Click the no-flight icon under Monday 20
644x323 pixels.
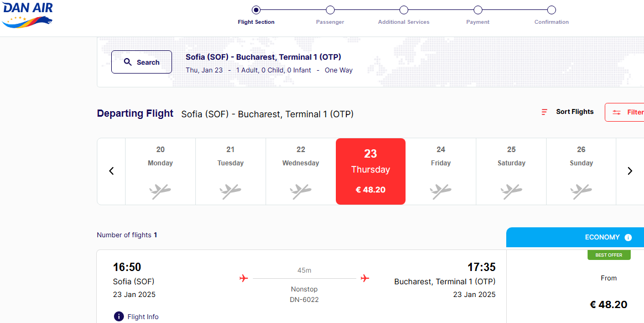pyautogui.click(x=160, y=191)
